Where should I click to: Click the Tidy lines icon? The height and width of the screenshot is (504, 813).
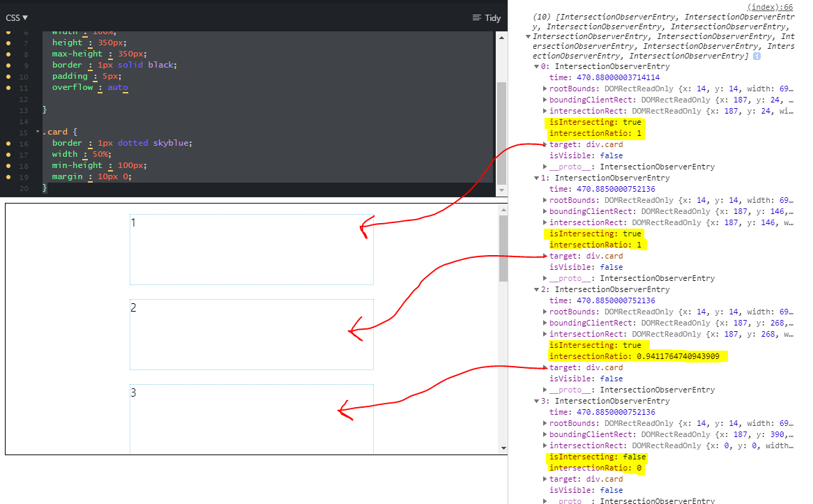pyautogui.click(x=476, y=17)
